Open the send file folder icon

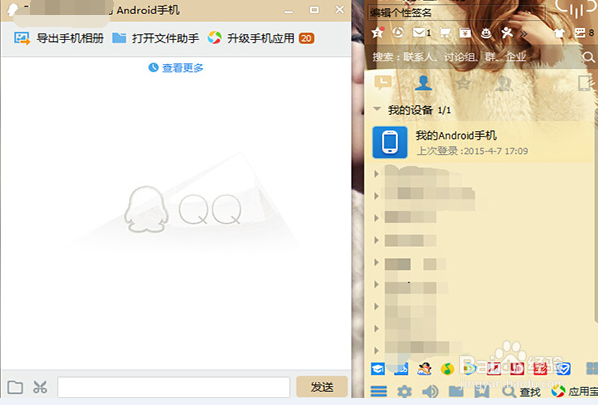pyautogui.click(x=15, y=387)
